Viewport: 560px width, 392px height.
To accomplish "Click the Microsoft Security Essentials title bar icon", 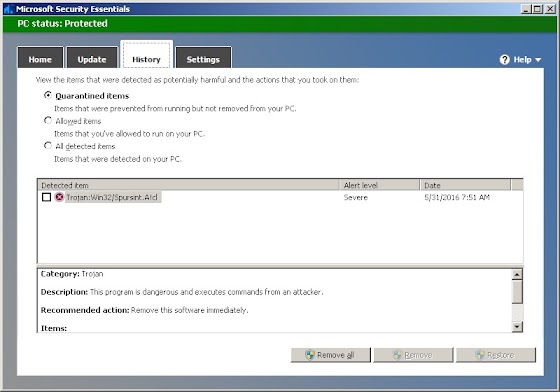I will [9, 9].
